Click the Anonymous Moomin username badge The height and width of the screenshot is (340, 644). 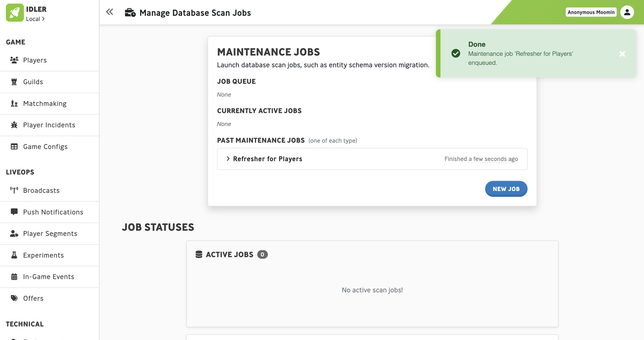pyautogui.click(x=591, y=12)
